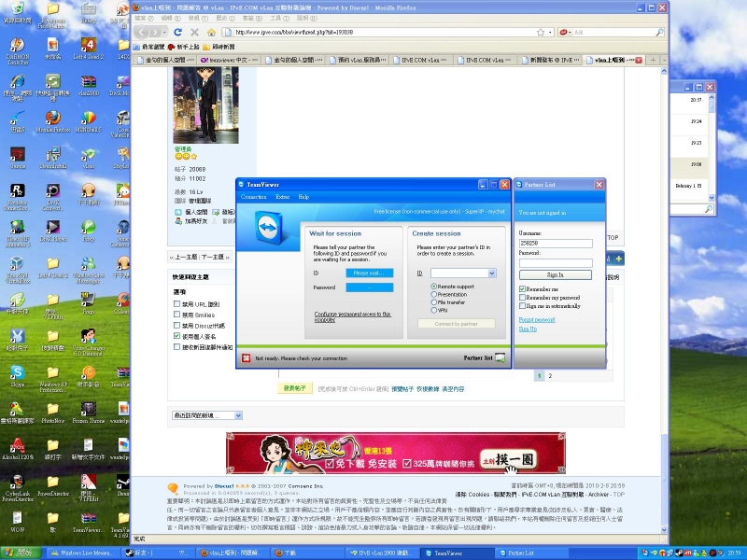The width and height of the screenshot is (747, 560).
Task: Enable 'Remember my password' checkbox
Action: pos(522,298)
